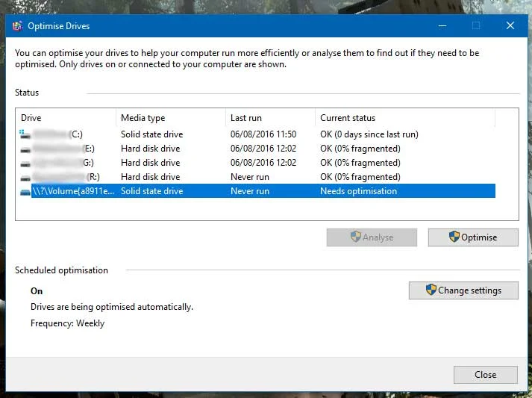Click R: drive 'OK (0% fragmented)' status

click(360, 177)
